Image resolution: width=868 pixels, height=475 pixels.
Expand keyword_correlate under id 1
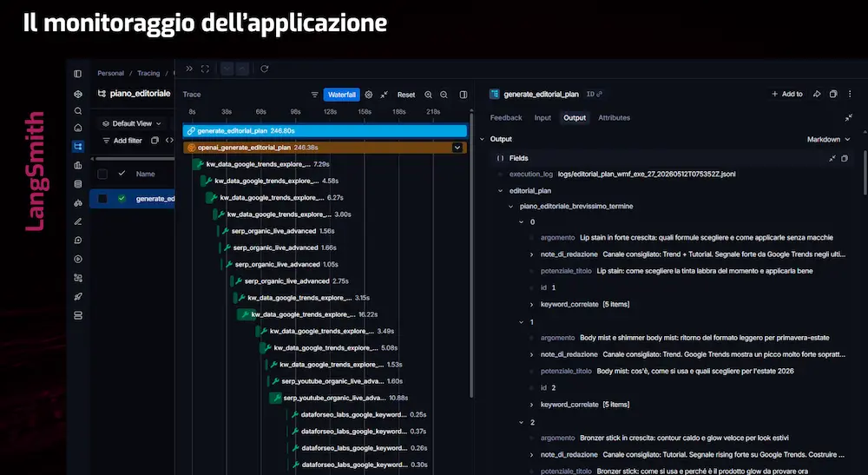[532, 305]
